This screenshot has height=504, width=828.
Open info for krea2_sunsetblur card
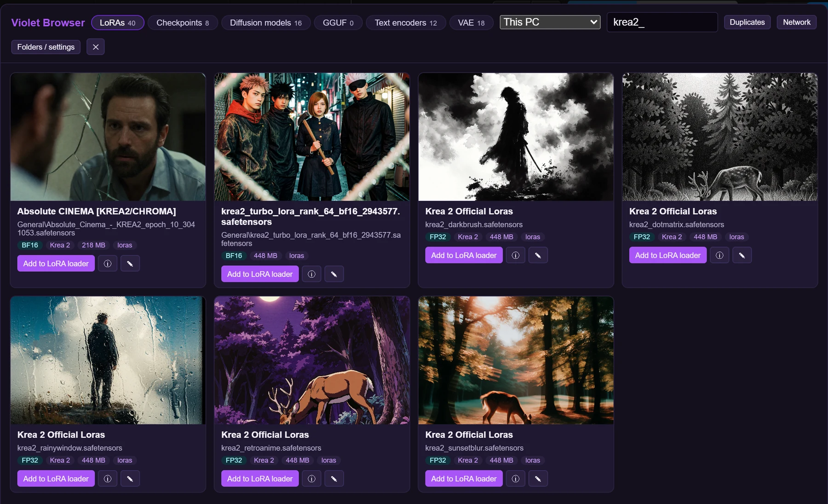pyautogui.click(x=515, y=479)
